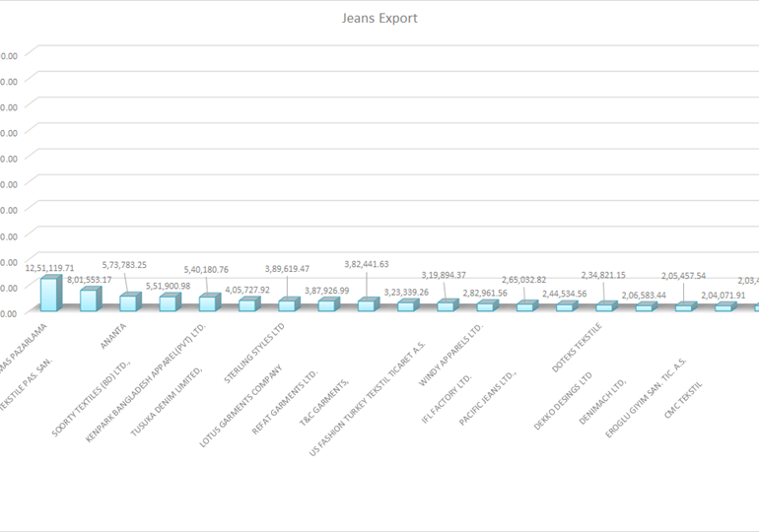Select the Jeans Export chart title

(x=379, y=19)
